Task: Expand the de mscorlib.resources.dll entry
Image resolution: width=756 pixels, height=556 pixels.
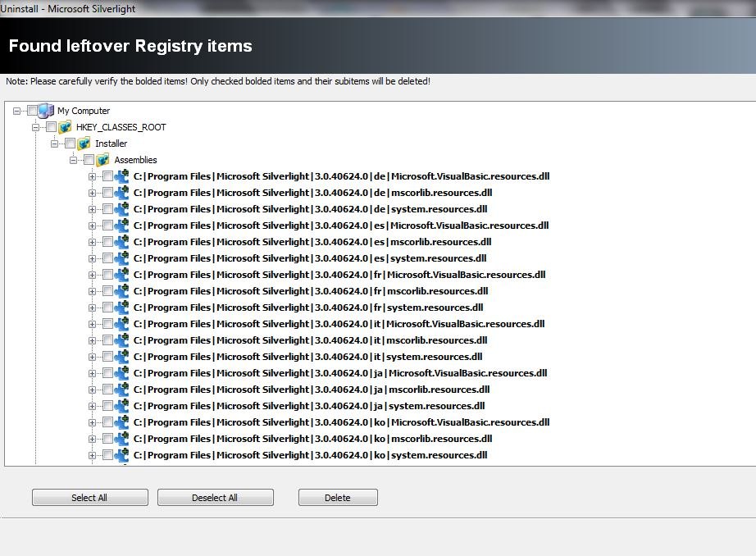Action: click(92, 193)
